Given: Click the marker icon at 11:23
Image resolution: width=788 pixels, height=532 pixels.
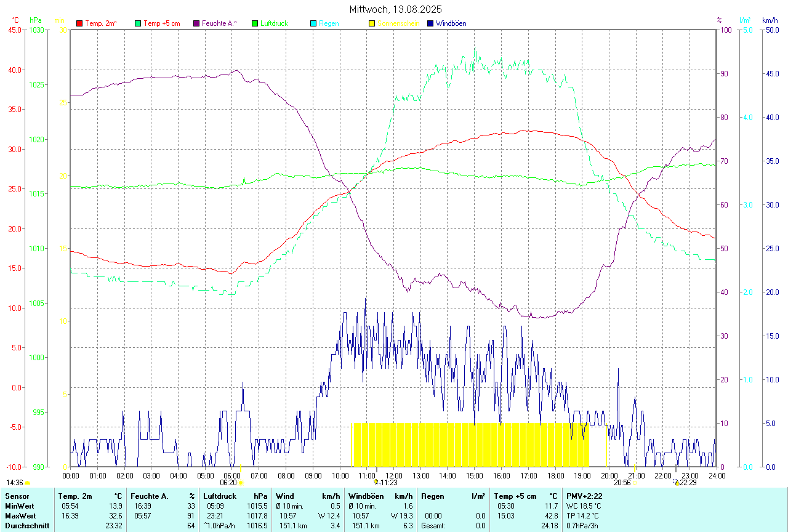Looking at the screenshot, I should click(376, 482).
